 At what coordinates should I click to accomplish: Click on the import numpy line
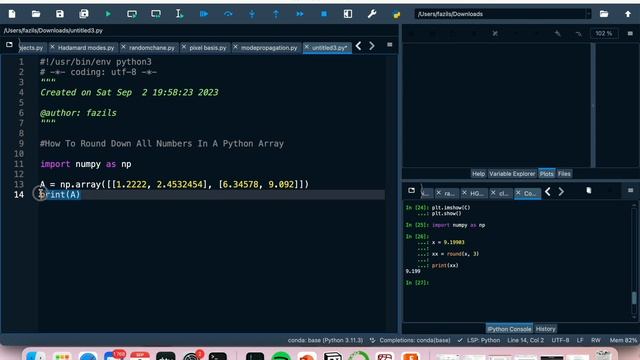click(86, 164)
